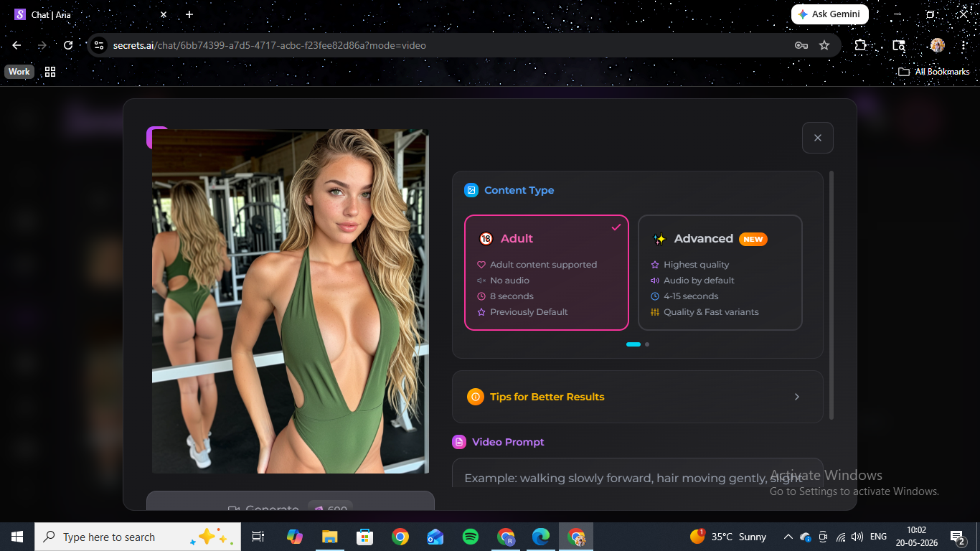The height and width of the screenshot is (551, 980).
Task: Open Task View in taskbar
Action: [x=258, y=537]
